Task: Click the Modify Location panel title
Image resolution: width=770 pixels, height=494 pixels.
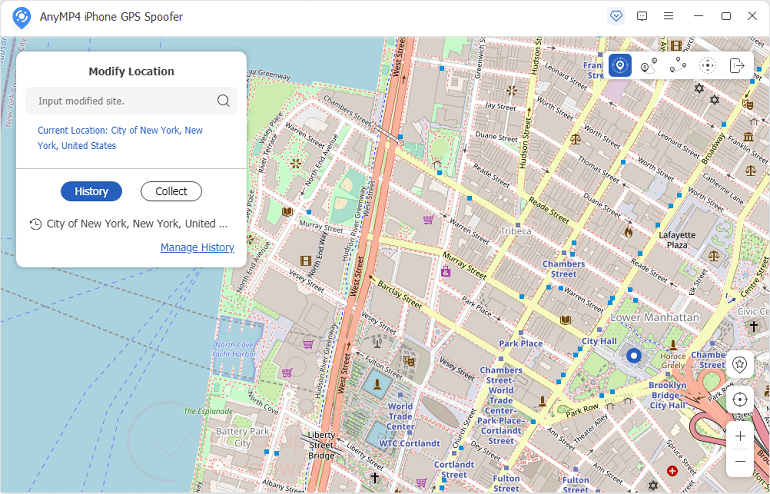Action: (131, 71)
